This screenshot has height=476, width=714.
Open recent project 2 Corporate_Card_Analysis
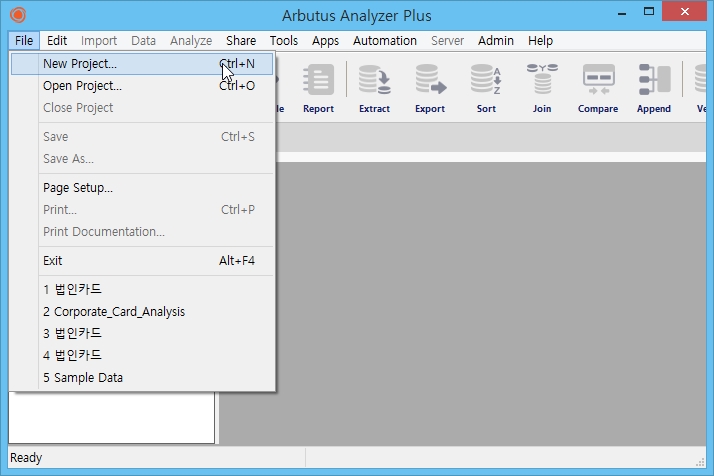pyautogui.click(x=142, y=312)
